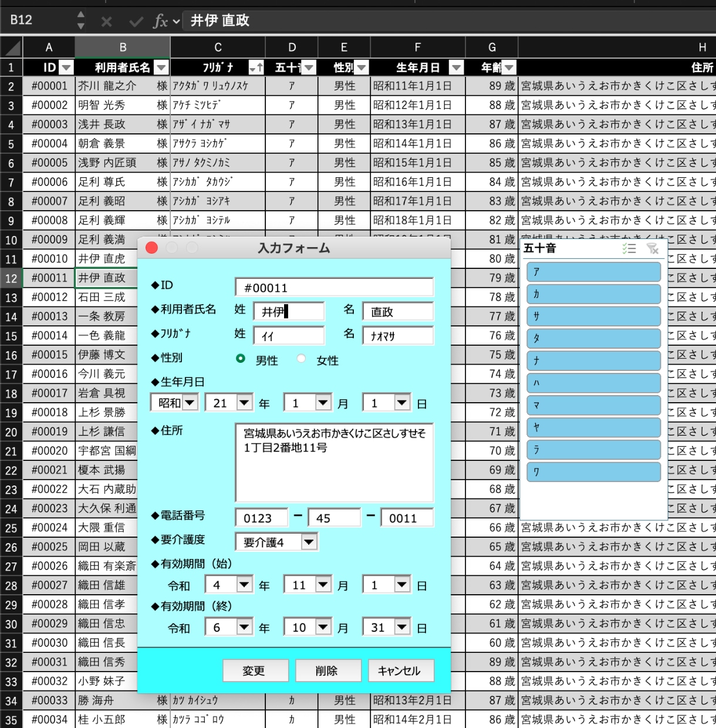Open 性別 column filter dropdown
Screen dimensions: 716x728
tap(362, 68)
